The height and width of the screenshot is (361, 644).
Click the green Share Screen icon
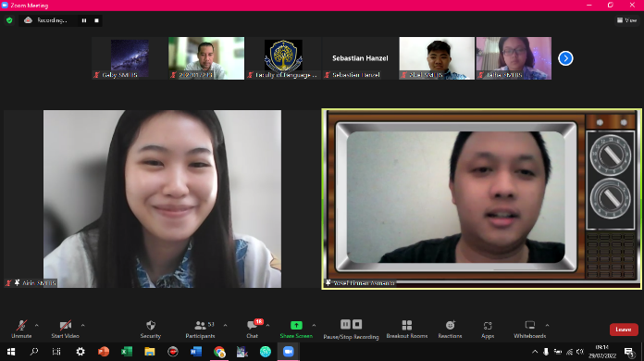click(x=296, y=325)
